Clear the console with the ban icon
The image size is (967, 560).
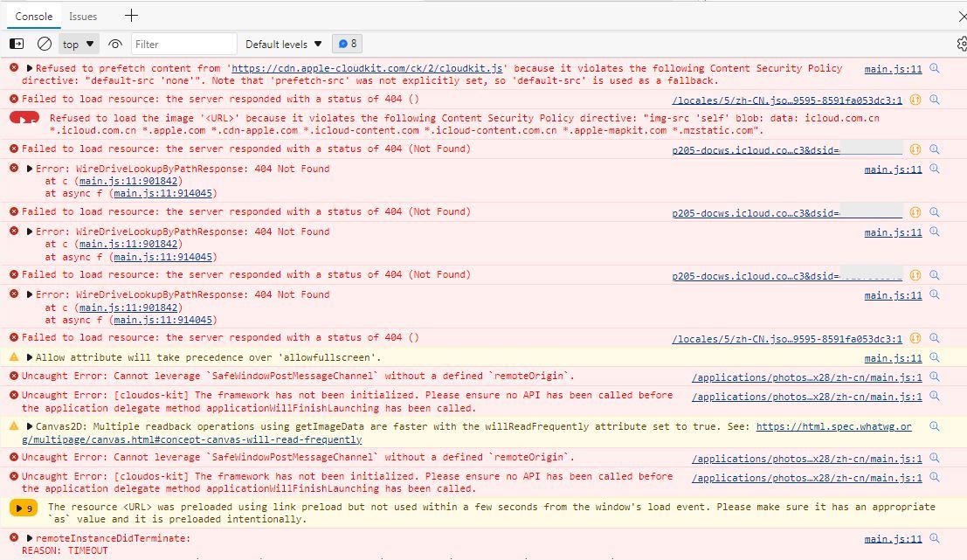pyautogui.click(x=45, y=44)
